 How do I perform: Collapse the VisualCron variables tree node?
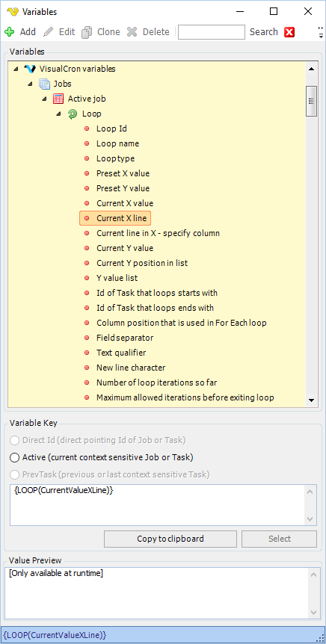coord(16,69)
